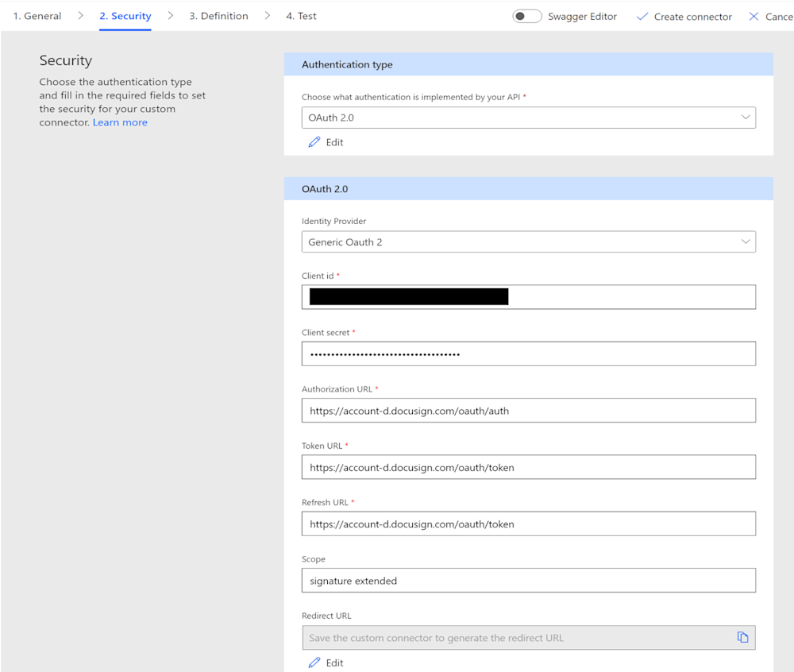The height and width of the screenshot is (672, 794).
Task: Click inside the Scope input field
Action: tap(529, 580)
